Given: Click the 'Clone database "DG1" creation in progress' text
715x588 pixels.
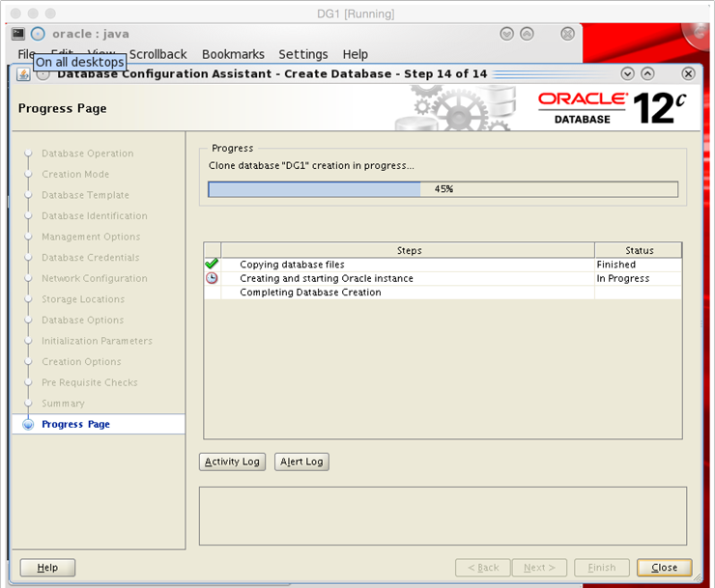Looking at the screenshot, I should [311, 165].
